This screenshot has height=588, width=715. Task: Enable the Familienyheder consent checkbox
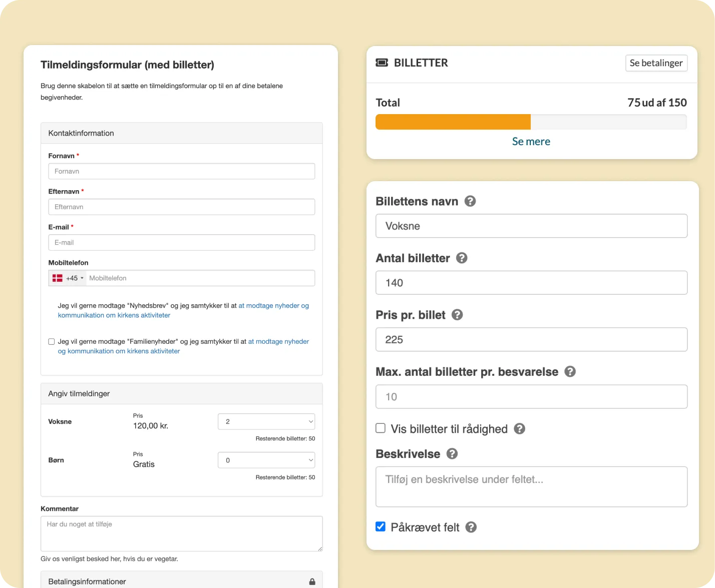pyautogui.click(x=51, y=342)
